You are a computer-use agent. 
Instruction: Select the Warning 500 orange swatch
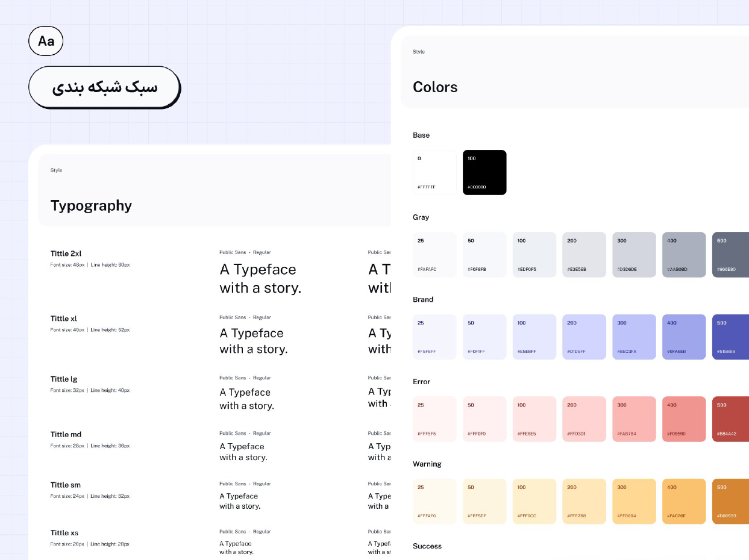730,502
